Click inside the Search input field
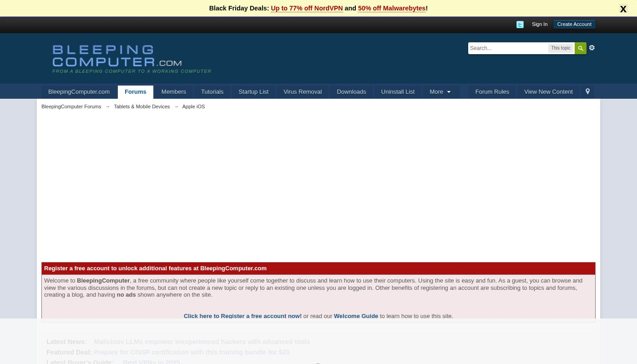Image resolution: width=637 pixels, height=364 pixels. click(507, 48)
